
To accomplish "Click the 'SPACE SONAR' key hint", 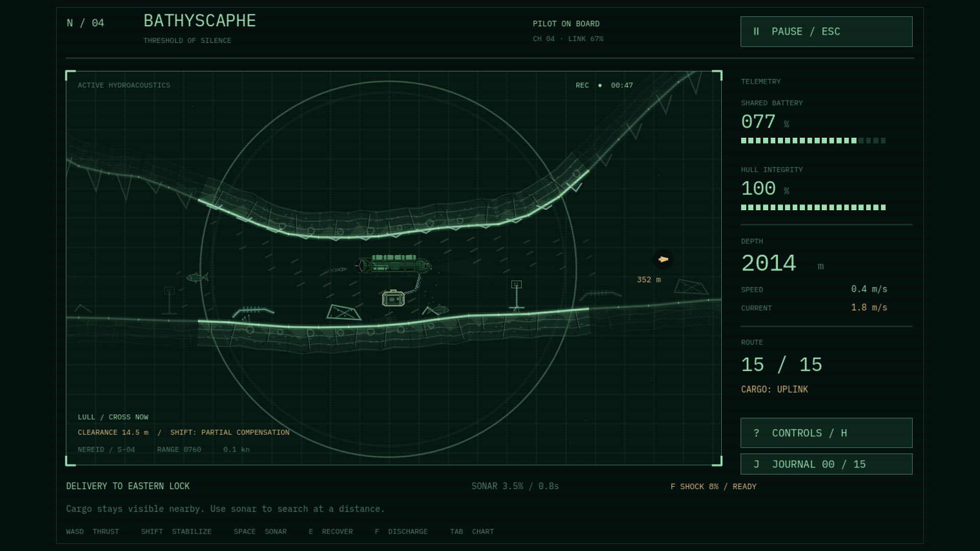I will tap(260, 532).
